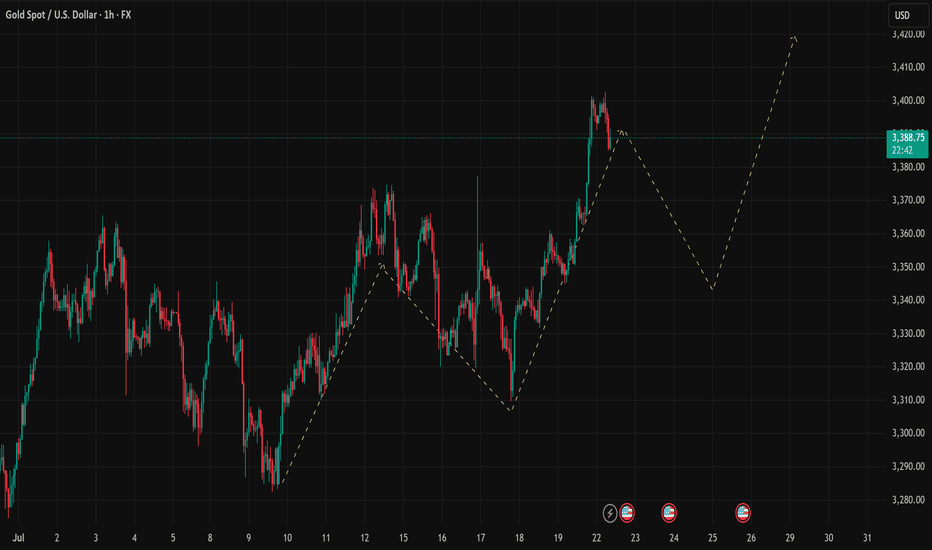Click date 22 on the time axis
Screen dimensions: 932x550
pos(596,538)
